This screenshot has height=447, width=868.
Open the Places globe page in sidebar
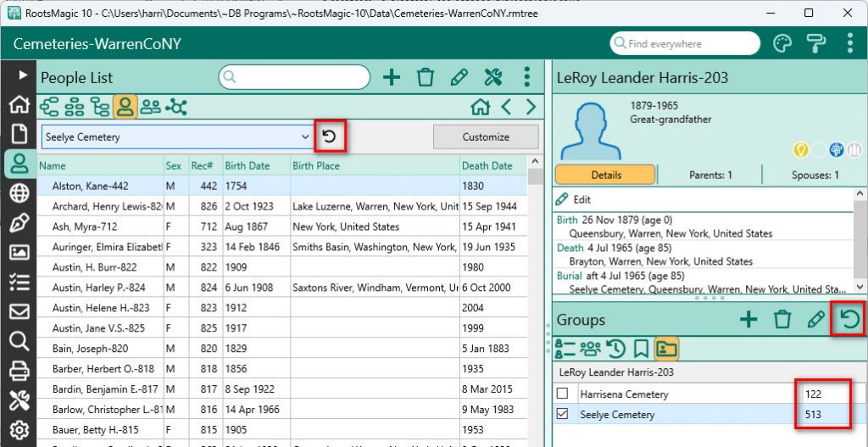[x=19, y=193]
